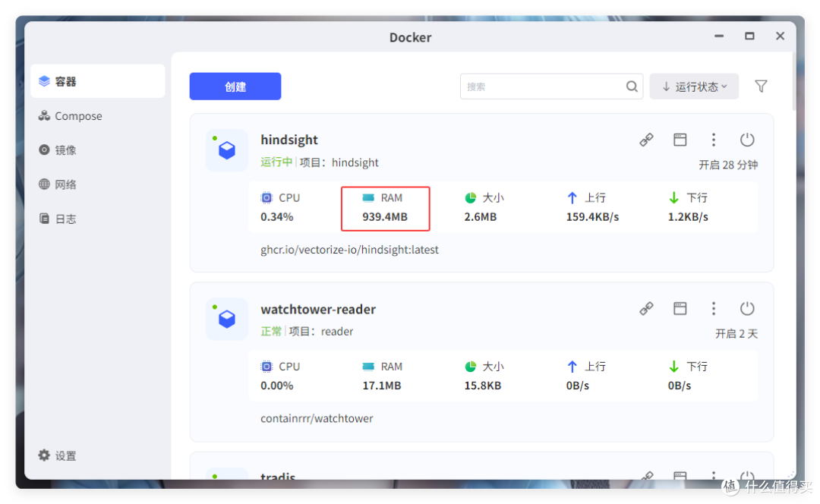Toggle power for watchtower-reader container
This screenshot has width=820, height=504.
[x=747, y=308]
